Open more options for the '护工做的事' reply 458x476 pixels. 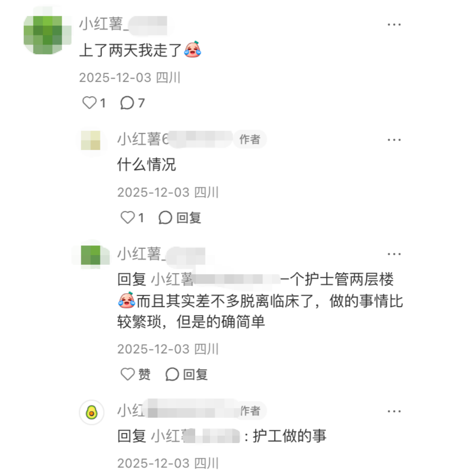point(394,411)
